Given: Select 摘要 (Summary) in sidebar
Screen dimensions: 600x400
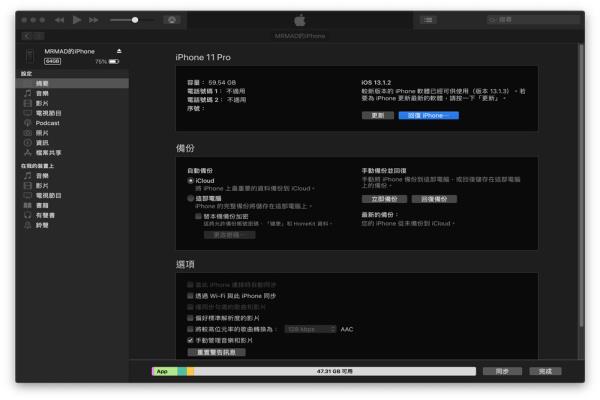Looking at the screenshot, I should (72, 83).
